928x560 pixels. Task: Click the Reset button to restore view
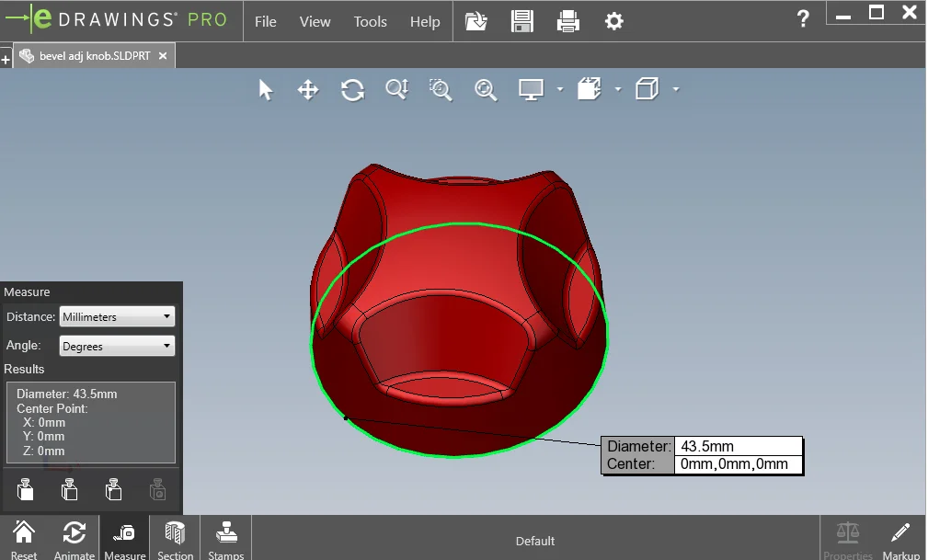coord(24,538)
